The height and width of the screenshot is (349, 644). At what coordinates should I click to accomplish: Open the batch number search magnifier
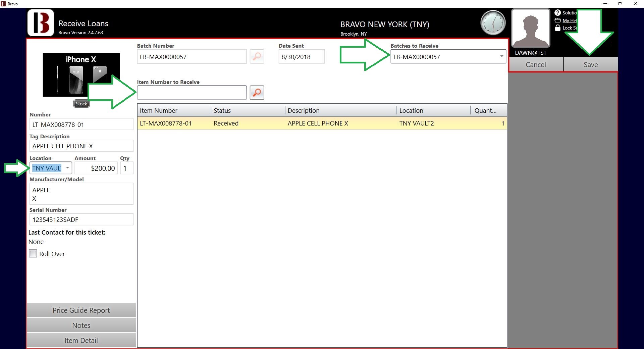coord(257,56)
